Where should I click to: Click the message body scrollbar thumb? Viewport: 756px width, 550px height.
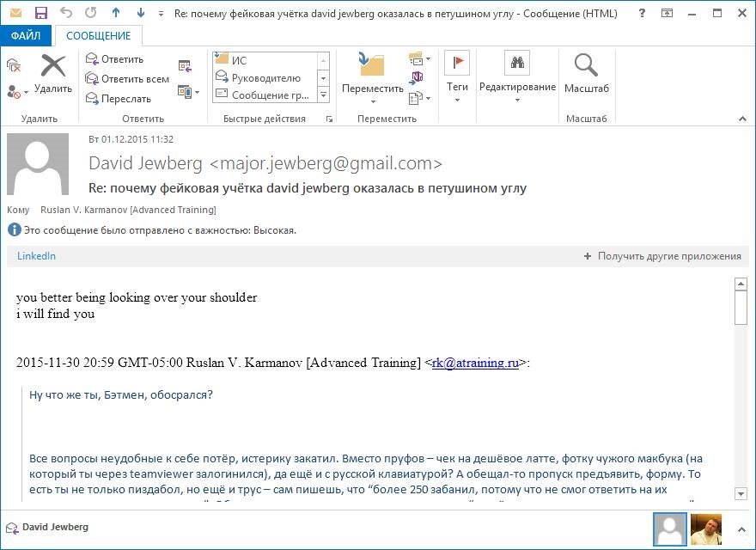pyautogui.click(x=741, y=308)
